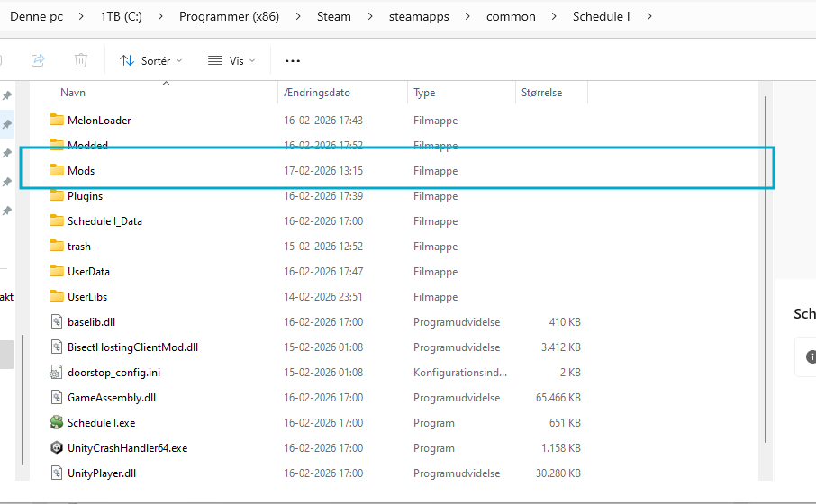Image resolution: width=816 pixels, height=504 pixels.
Task: Select the Schedule I_Data folder icon
Action: pos(57,220)
